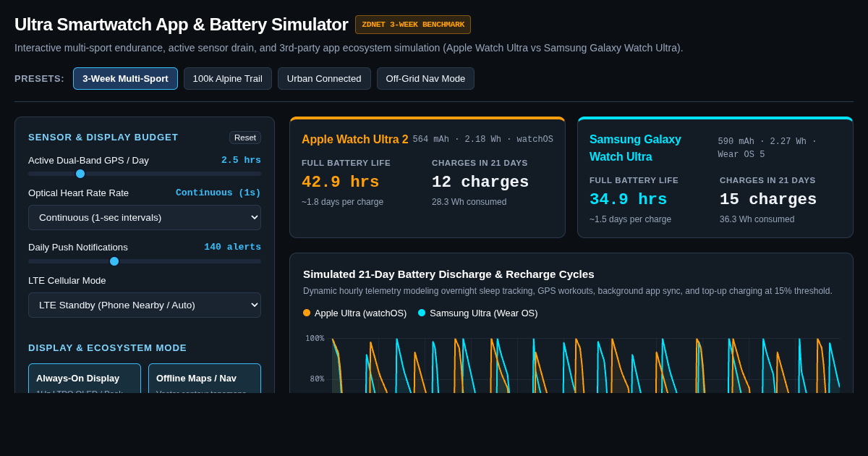Click the Simulated 21-Day Battery Discharge heading
Viewport: 868px width, 456px height.
[448, 274]
